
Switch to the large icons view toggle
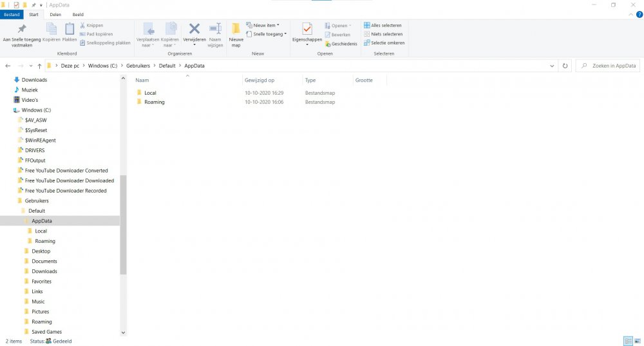[x=638, y=341]
